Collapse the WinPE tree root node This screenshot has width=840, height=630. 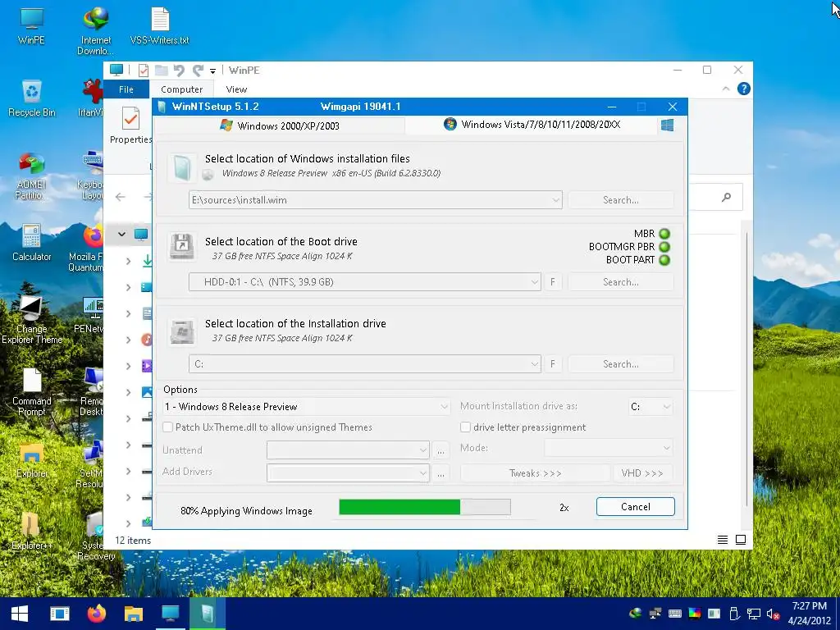[x=121, y=234]
